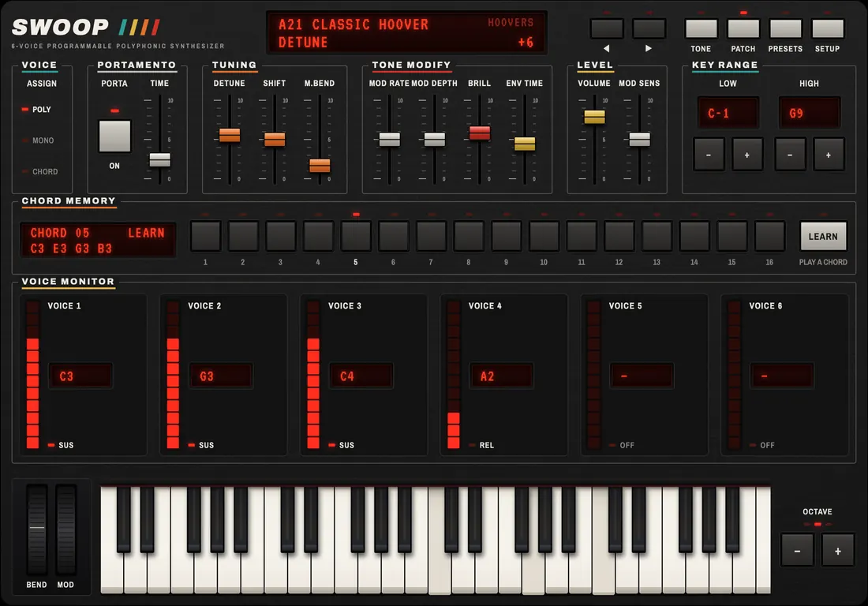Image resolution: width=868 pixels, height=606 pixels.
Task: Set voice assign to POLY
Action: 36,110
